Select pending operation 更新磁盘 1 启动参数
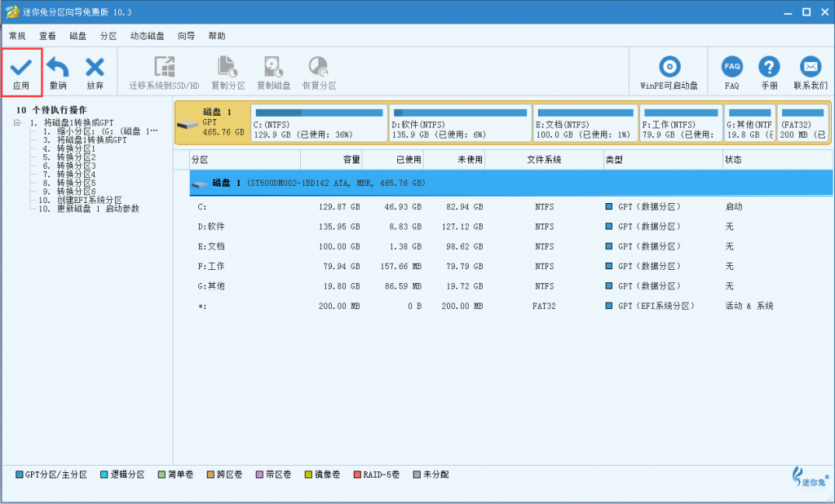Viewport: 835px width, 504px height. (89, 209)
